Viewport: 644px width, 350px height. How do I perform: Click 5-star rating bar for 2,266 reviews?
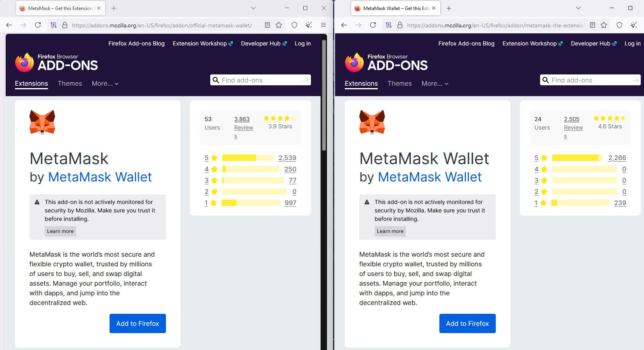tap(578, 158)
